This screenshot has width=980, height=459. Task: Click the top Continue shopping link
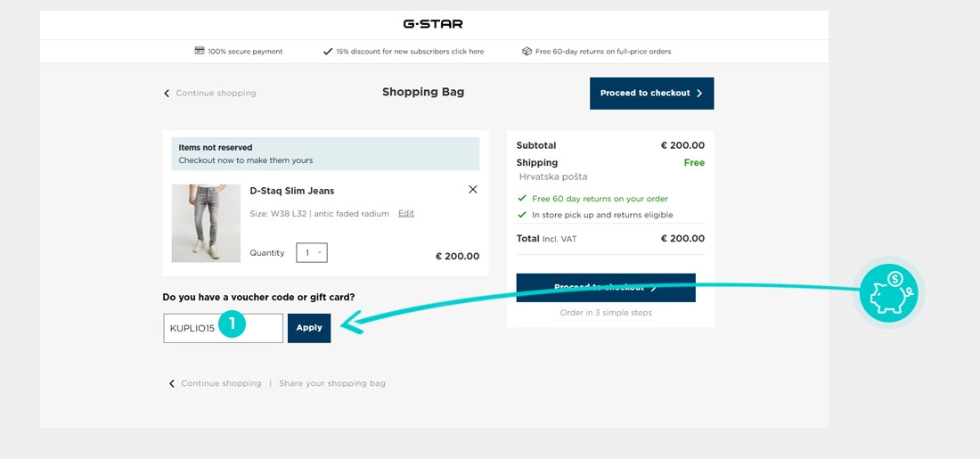(x=216, y=94)
